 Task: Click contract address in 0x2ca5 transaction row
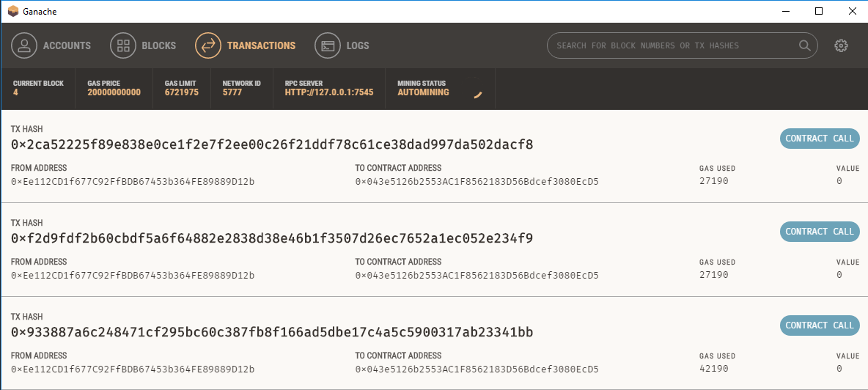[x=477, y=182]
